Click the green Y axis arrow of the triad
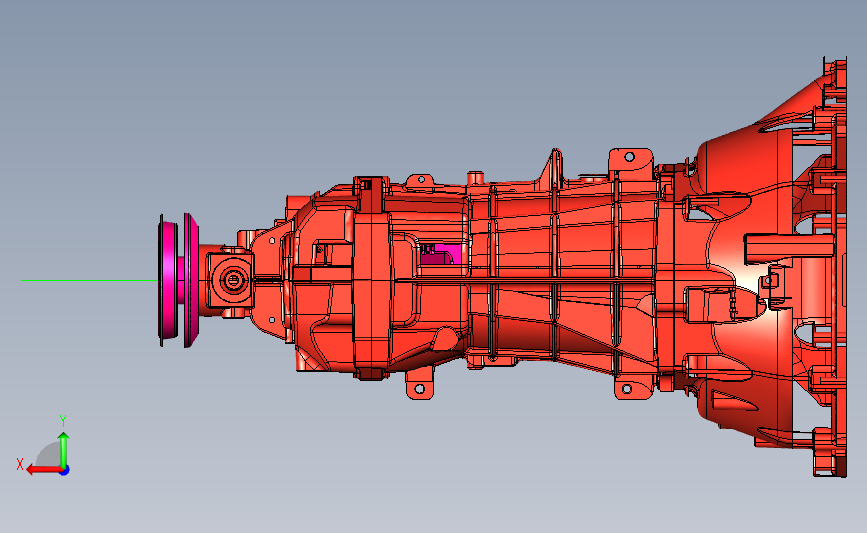This screenshot has height=533, width=867. [64, 450]
